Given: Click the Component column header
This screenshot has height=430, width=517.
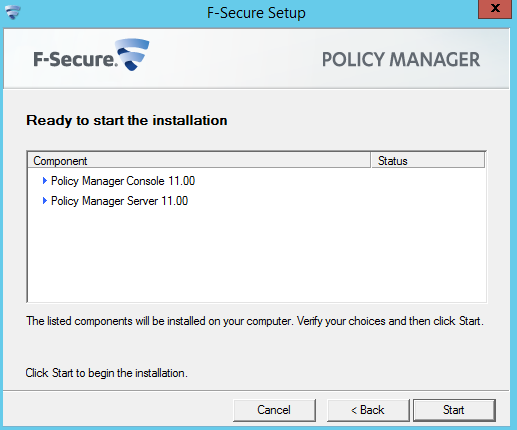Looking at the screenshot, I should (x=199, y=161).
